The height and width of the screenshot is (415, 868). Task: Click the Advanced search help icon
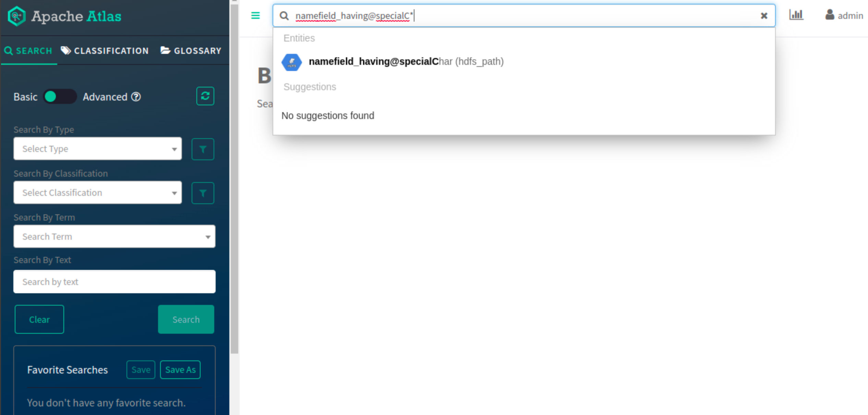click(136, 97)
